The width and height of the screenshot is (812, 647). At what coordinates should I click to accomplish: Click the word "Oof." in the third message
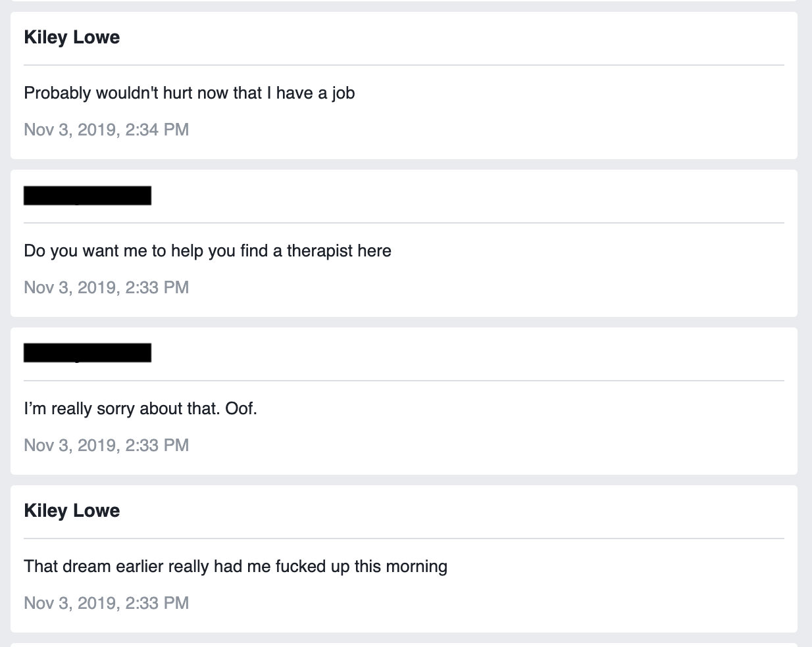[241, 408]
